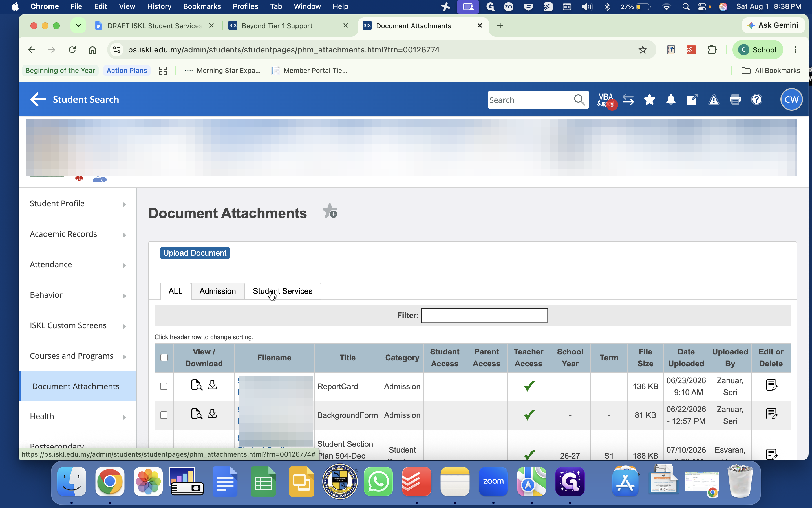
Task: Switch to the Student Services tab
Action: click(283, 291)
